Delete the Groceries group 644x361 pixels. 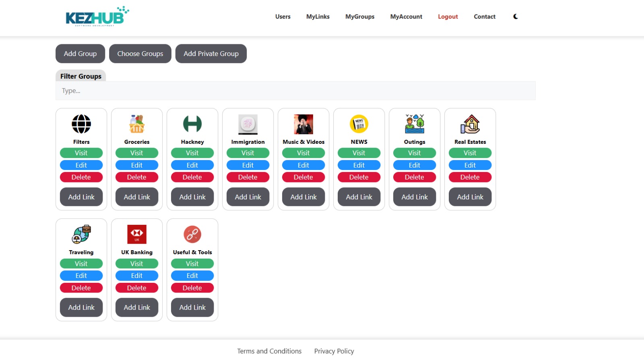137,177
